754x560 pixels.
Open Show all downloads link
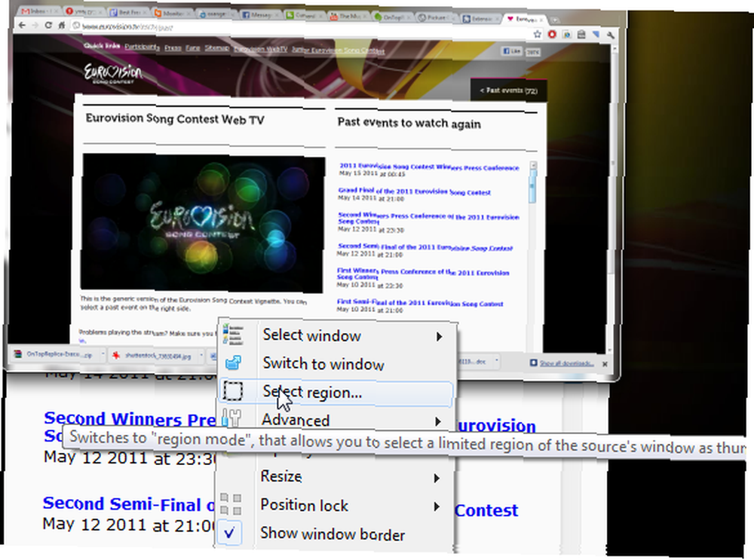(x=566, y=363)
